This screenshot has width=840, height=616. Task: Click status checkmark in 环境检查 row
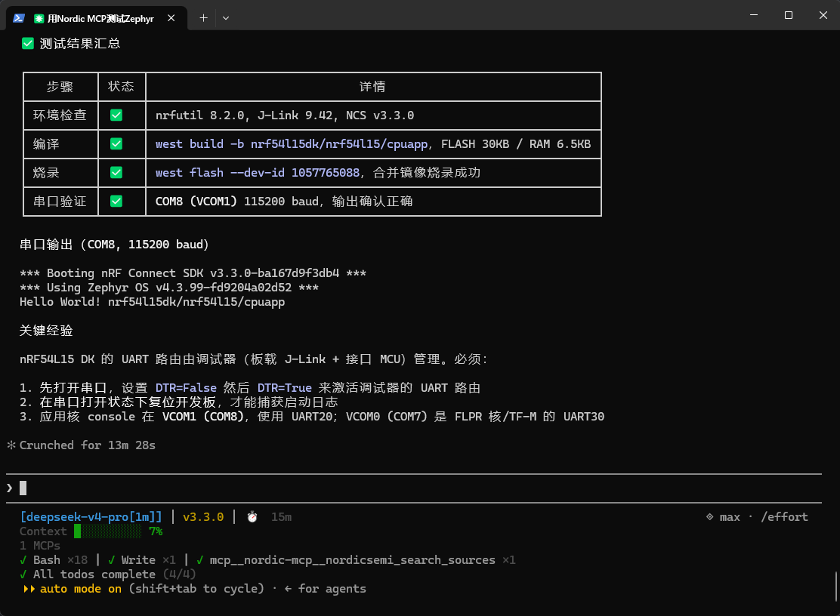coord(116,115)
